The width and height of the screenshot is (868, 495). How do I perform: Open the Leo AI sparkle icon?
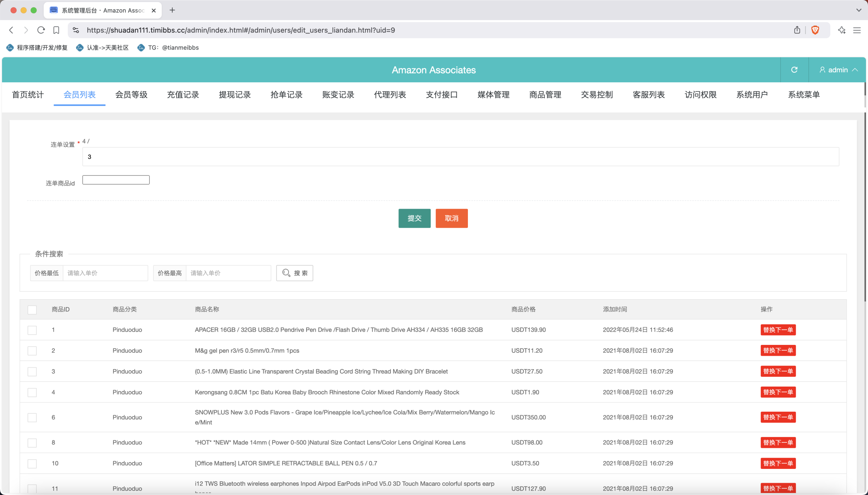tap(842, 30)
